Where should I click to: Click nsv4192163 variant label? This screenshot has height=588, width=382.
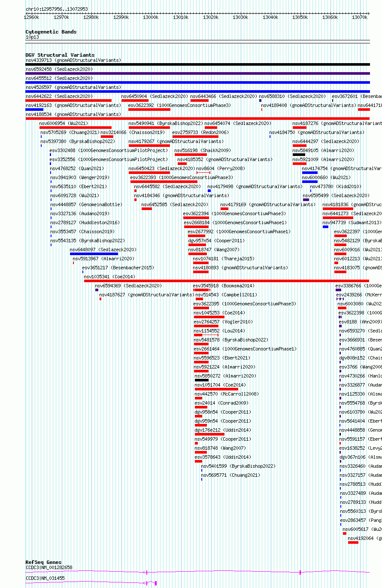[x=73, y=105]
